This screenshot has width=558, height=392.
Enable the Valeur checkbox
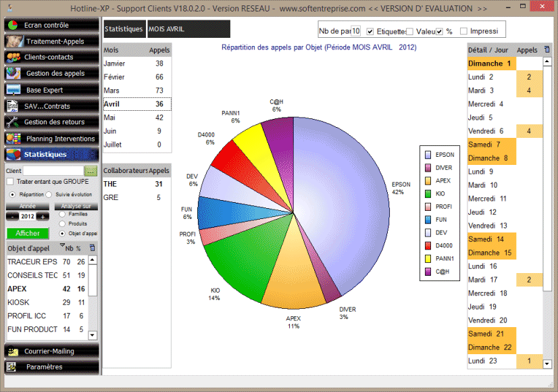tap(409, 32)
